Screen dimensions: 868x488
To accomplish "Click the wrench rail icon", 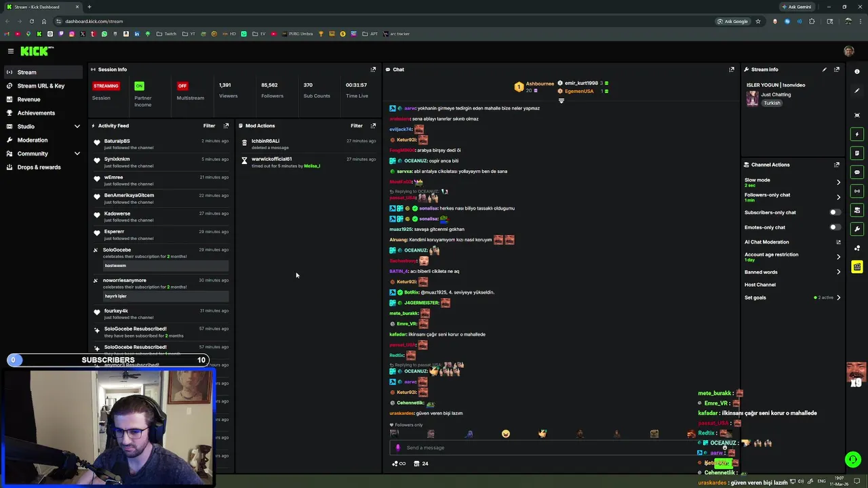I will tap(857, 229).
